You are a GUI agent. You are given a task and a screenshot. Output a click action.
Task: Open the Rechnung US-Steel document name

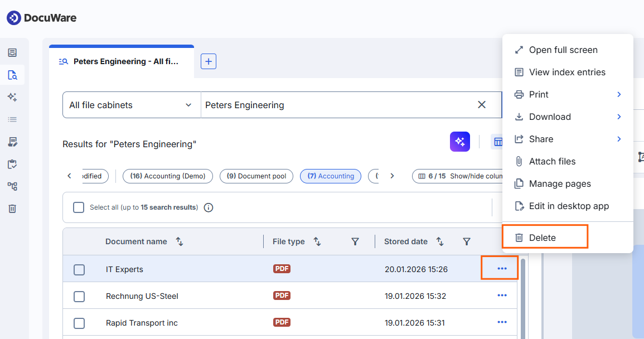click(x=142, y=296)
